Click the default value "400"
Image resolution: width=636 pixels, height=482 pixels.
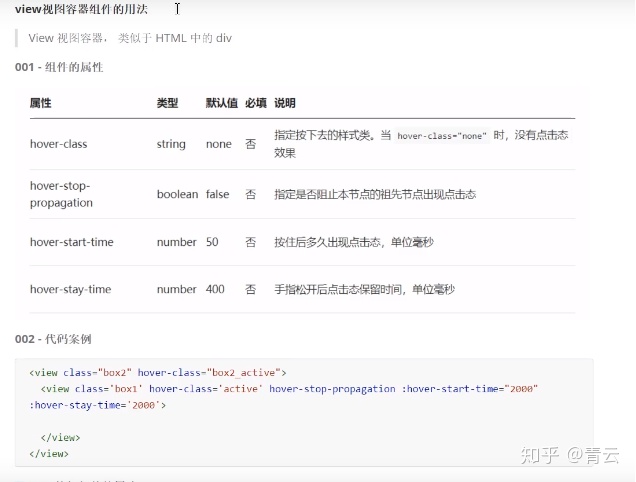pos(215,289)
